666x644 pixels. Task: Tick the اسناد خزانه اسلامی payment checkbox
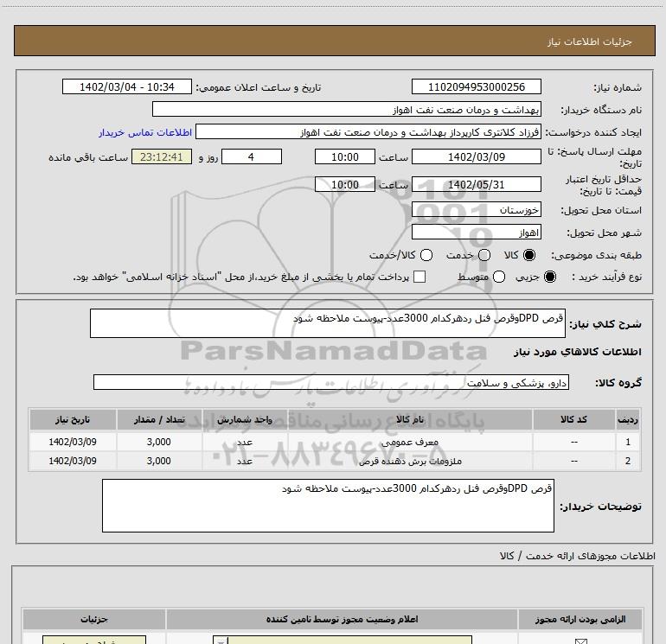click(x=419, y=277)
